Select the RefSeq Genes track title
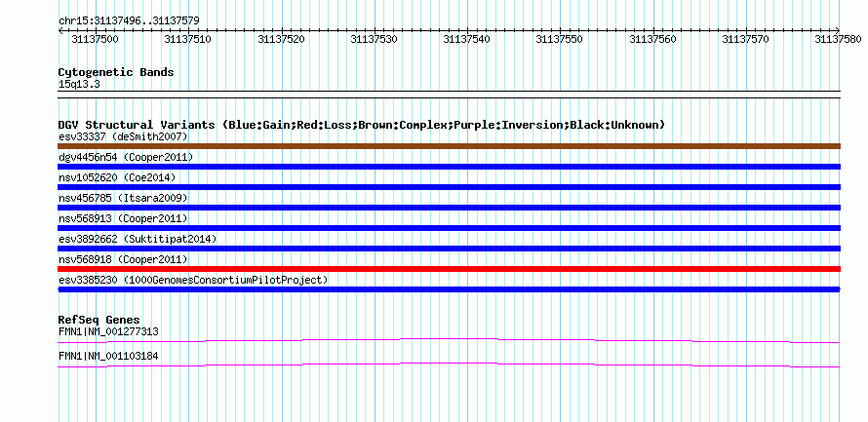Viewport: 868px width, 422px height. pos(99,320)
